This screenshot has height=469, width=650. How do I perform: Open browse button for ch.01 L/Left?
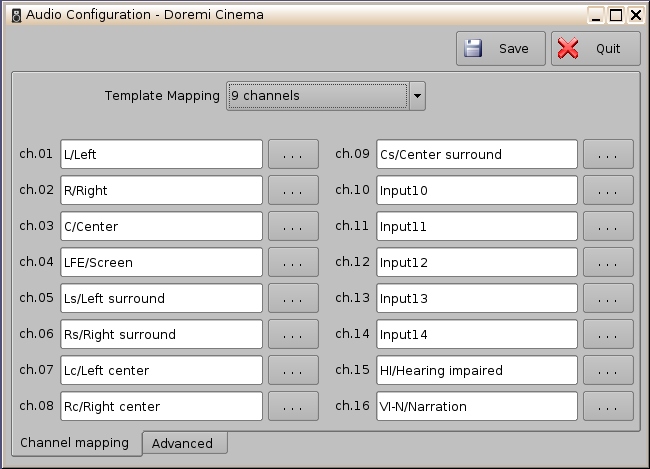point(292,155)
